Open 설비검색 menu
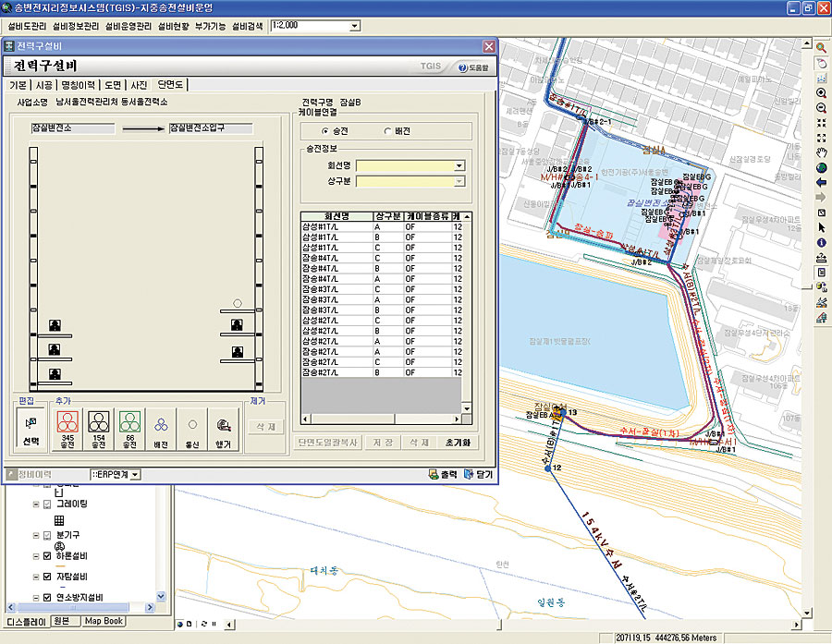 [x=247, y=26]
